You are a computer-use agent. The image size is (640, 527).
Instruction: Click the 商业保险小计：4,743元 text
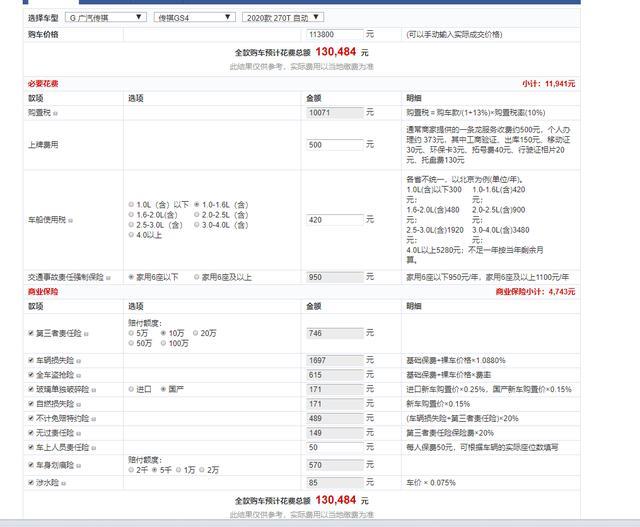pos(536,291)
